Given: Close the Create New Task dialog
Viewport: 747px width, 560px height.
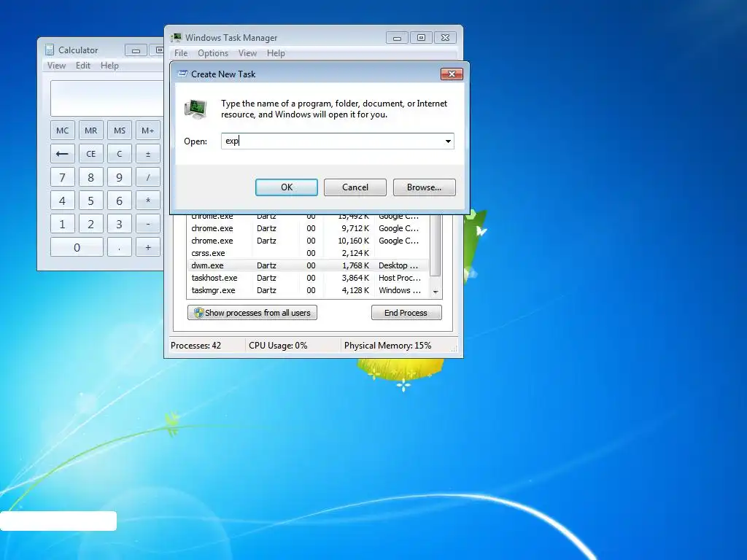Looking at the screenshot, I should (x=452, y=74).
